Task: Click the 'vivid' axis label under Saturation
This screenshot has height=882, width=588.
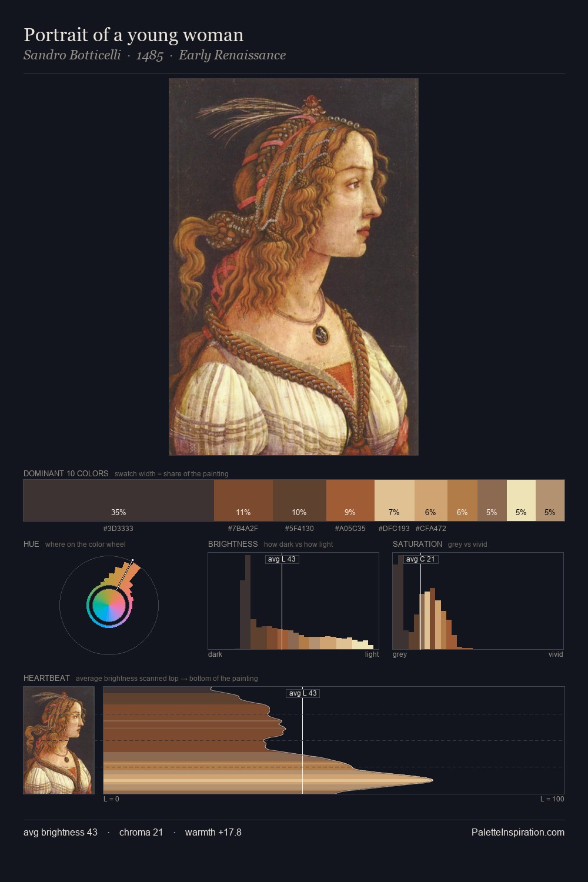Action: click(556, 654)
